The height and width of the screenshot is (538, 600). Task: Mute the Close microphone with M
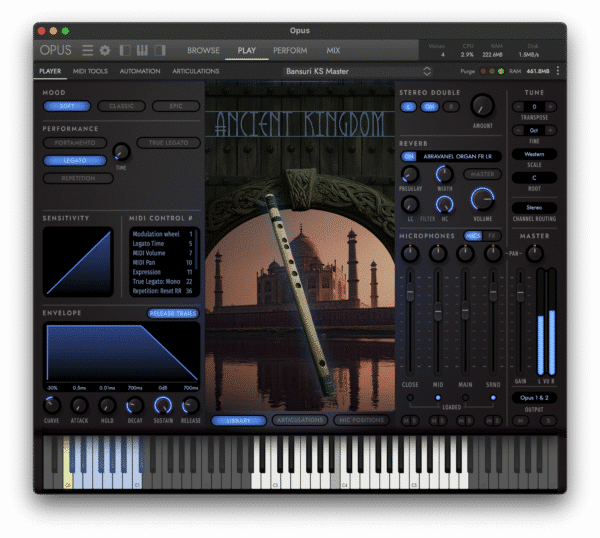pyautogui.click(x=406, y=421)
